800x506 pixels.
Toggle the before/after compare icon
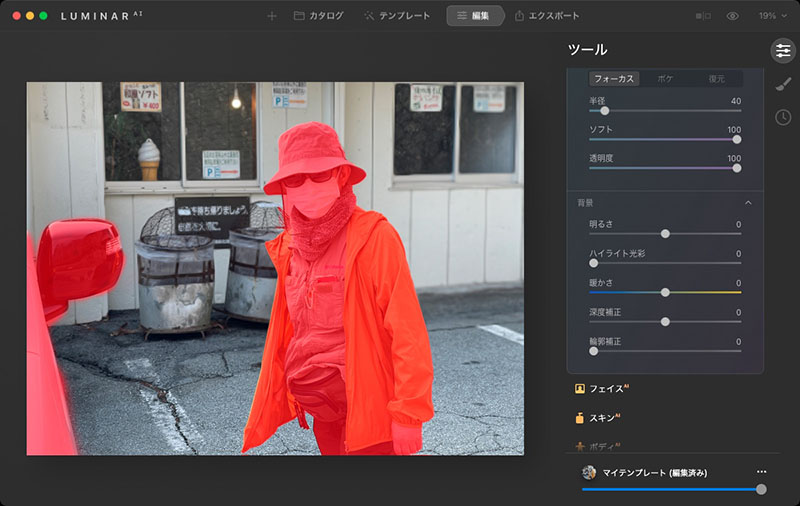tap(703, 16)
